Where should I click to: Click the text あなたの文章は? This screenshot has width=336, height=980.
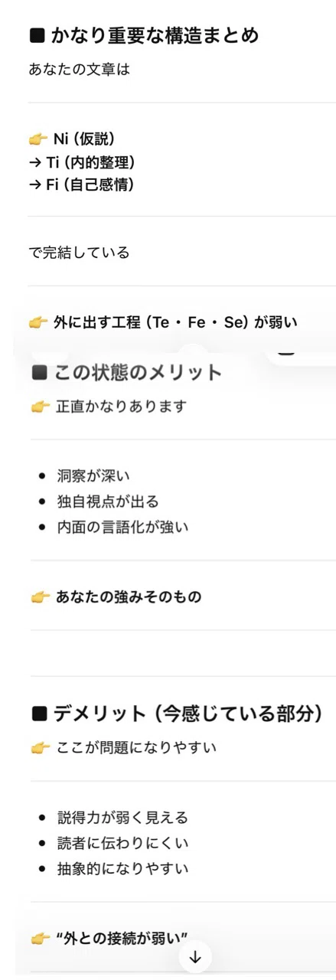click(79, 70)
